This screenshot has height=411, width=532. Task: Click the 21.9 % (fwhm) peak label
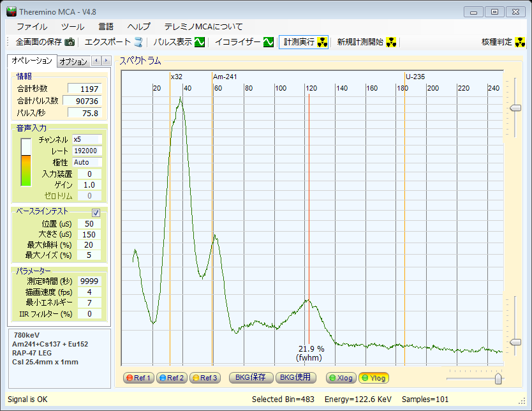[x=311, y=353]
